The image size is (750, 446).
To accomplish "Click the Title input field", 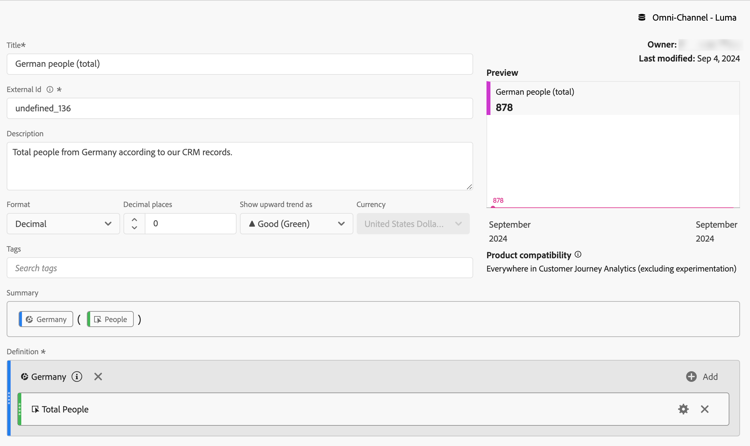I will (x=239, y=64).
